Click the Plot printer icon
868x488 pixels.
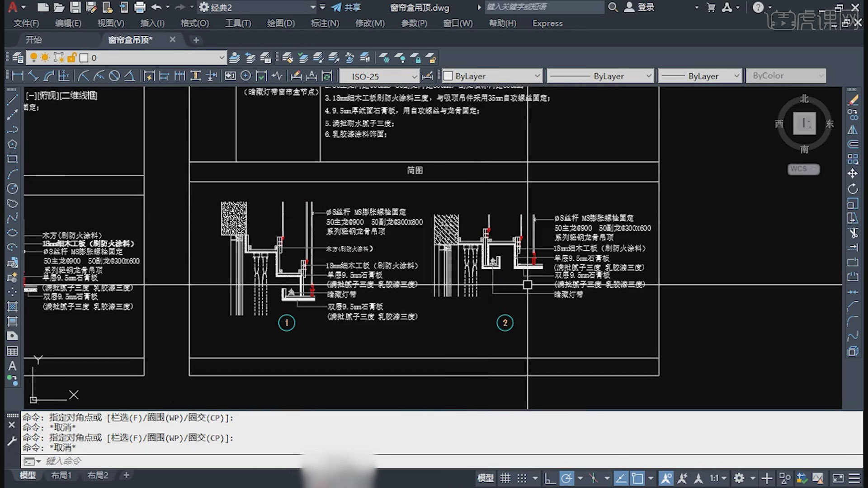140,7
